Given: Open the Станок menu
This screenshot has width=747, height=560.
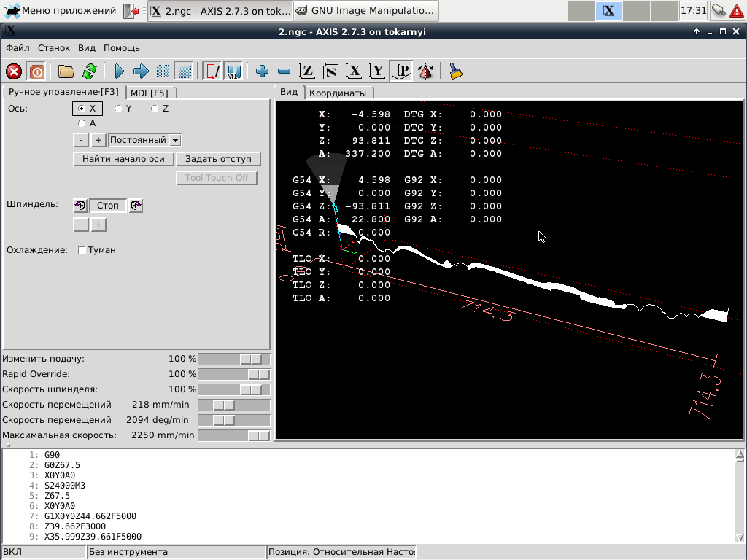Looking at the screenshot, I should click(54, 48).
